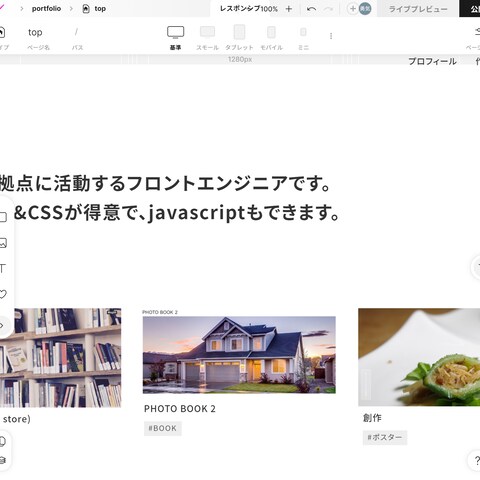Select the food dish image thumbnail
480x480 pixels.
pyautogui.click(x=419, y=357)
